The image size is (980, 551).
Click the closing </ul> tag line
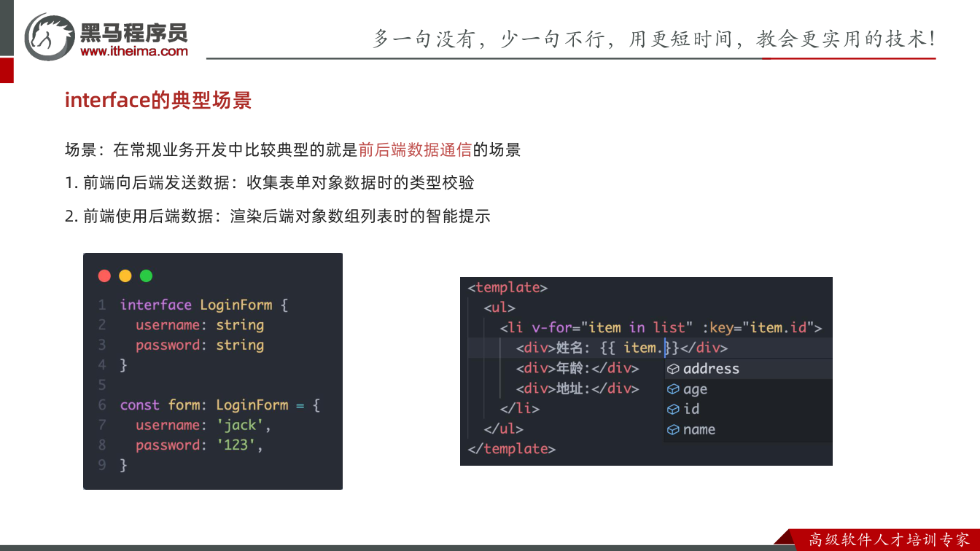coord(503,429)
